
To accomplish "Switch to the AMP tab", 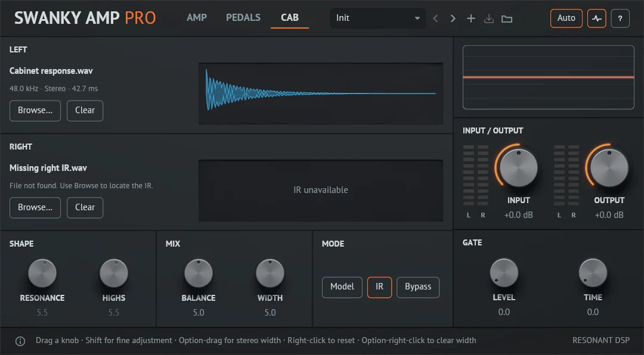I will pos(197,18).
